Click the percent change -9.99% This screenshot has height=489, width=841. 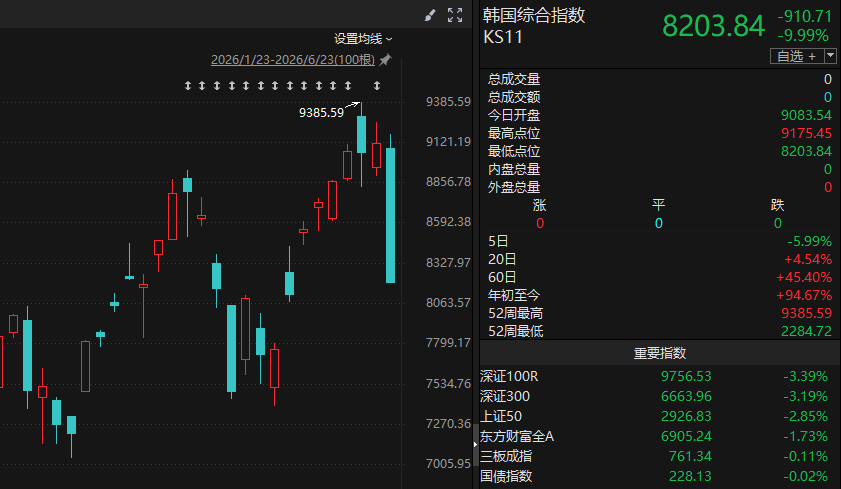click(x=804, y=35)
